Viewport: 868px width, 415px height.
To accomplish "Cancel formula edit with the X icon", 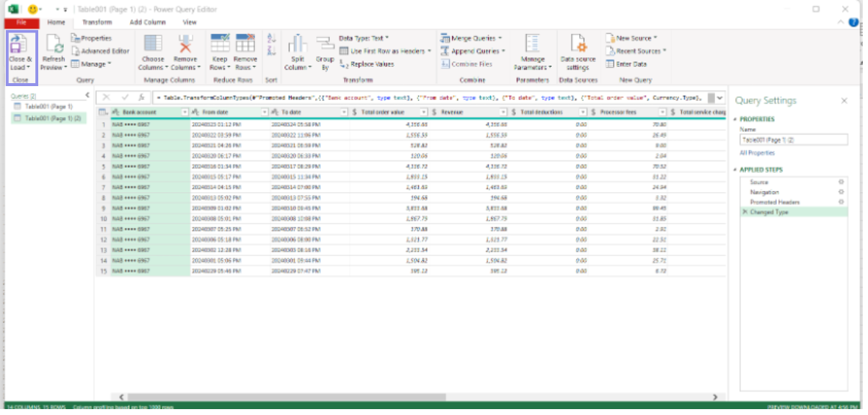I will point(107,98).
